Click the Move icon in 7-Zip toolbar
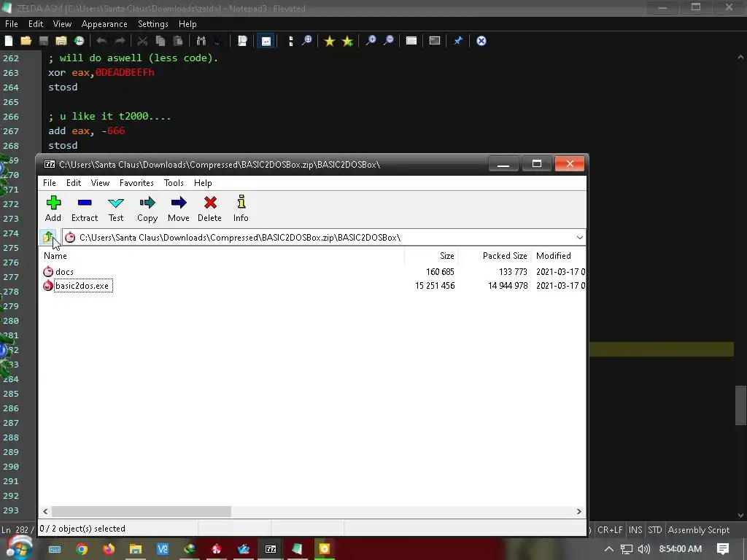The width and height of the screenshot is (747, 560). 179,209
